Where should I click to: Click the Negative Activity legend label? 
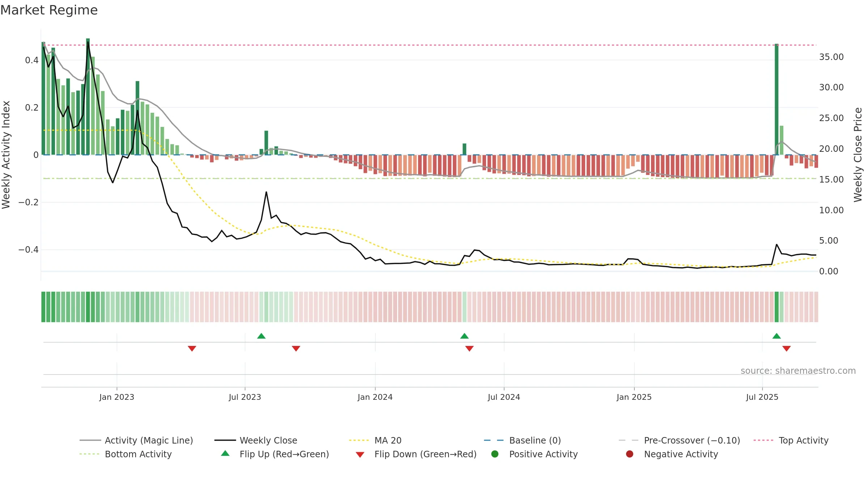coord(681,454)
